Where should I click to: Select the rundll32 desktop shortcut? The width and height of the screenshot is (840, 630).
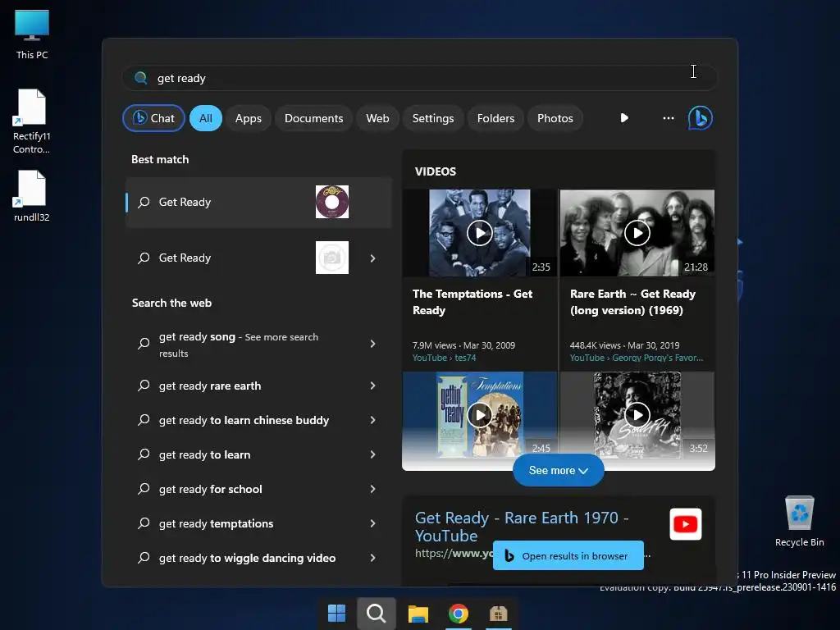point(32,196)
